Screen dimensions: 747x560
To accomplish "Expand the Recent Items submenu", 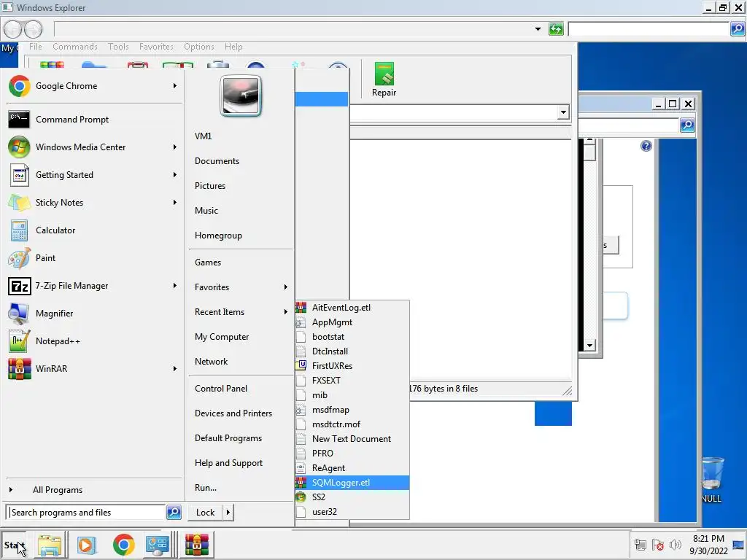I will pyautogui.click(x=241, y=312).
